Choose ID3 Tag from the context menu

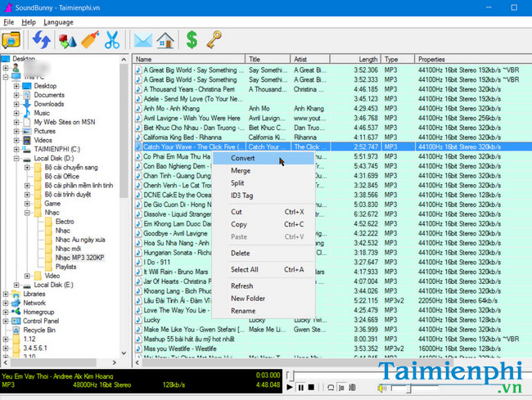[264, 196]
